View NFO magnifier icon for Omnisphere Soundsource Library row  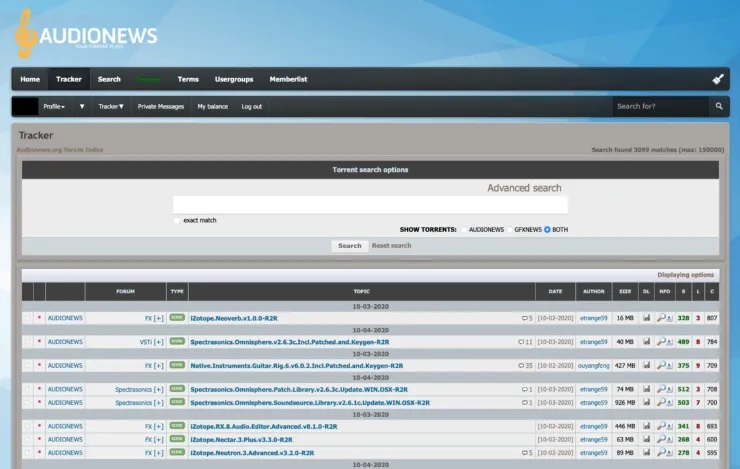pos(661,402)
